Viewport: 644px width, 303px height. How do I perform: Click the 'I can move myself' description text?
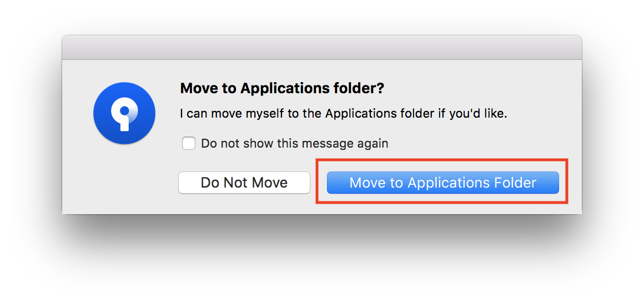tap(343, 114)
